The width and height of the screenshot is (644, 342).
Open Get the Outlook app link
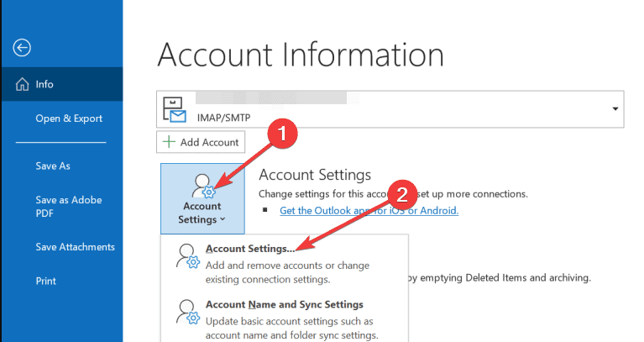point(369,210)
